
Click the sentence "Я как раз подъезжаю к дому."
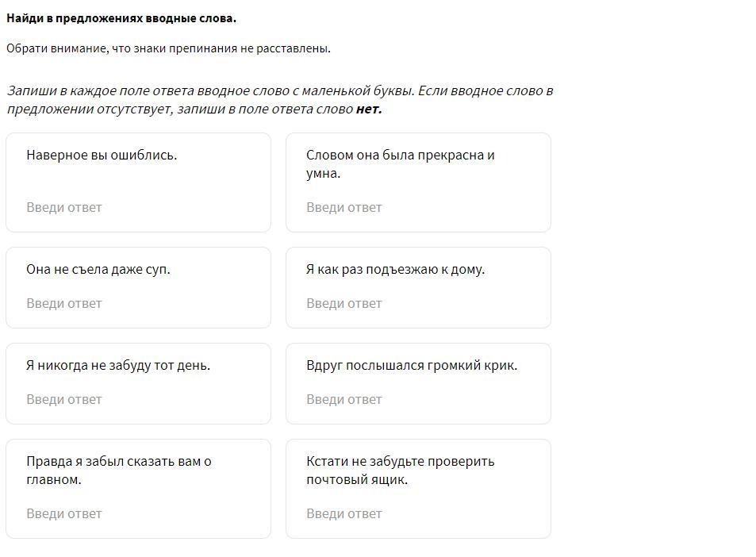pos(395,269)
